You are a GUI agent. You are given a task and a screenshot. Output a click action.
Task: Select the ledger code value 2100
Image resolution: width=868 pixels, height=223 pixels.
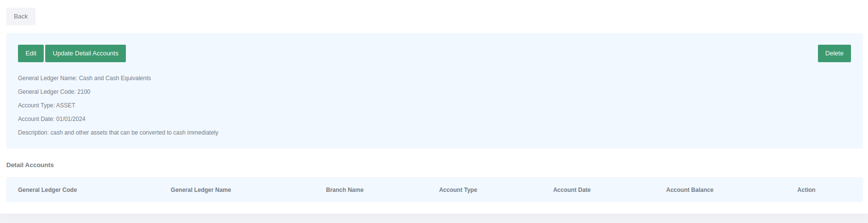(84, 92)
